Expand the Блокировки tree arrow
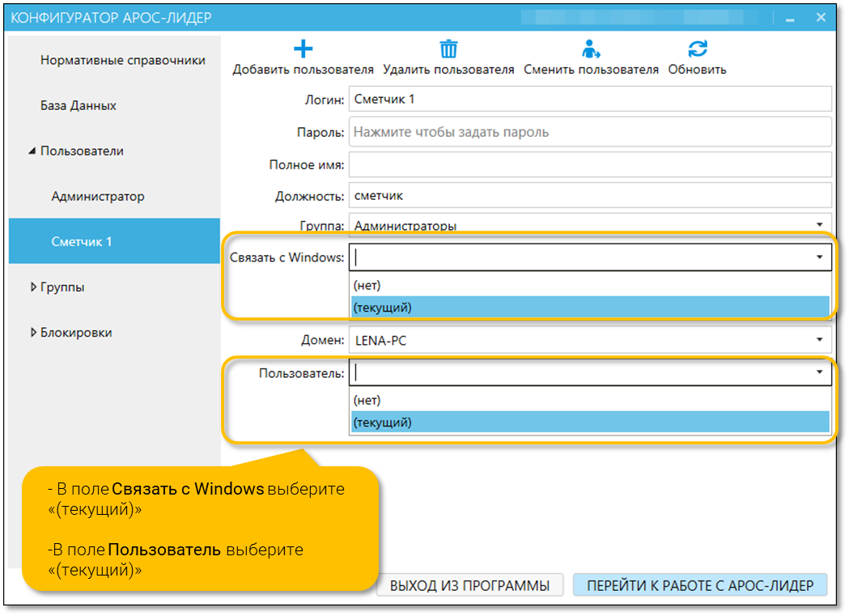The height and width of the screenshot is (616, 849). point(33,333)
